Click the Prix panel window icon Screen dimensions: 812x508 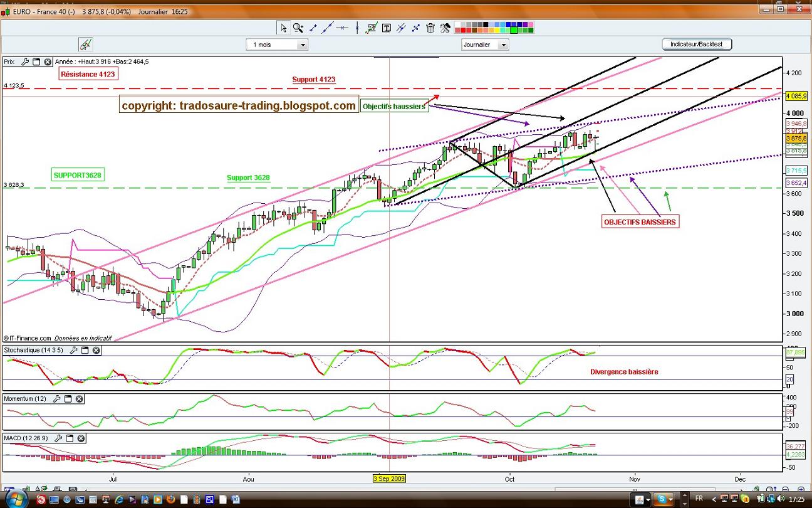click(36, 62)
